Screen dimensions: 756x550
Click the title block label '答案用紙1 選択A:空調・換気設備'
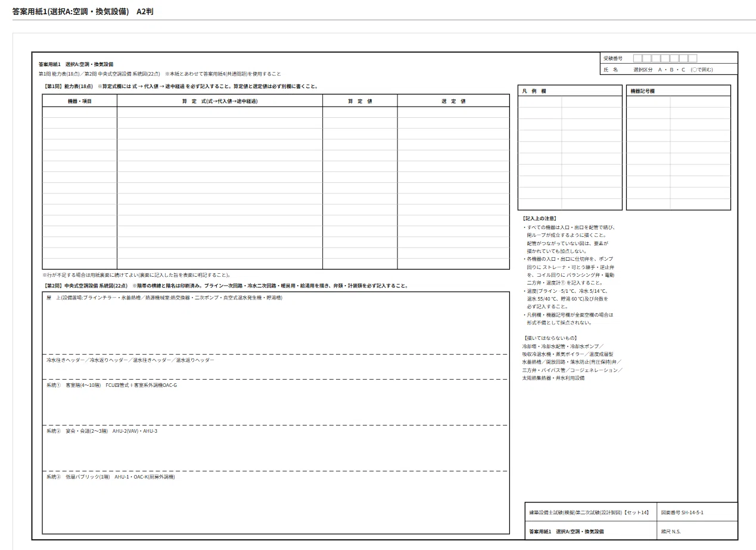(567, 532)
